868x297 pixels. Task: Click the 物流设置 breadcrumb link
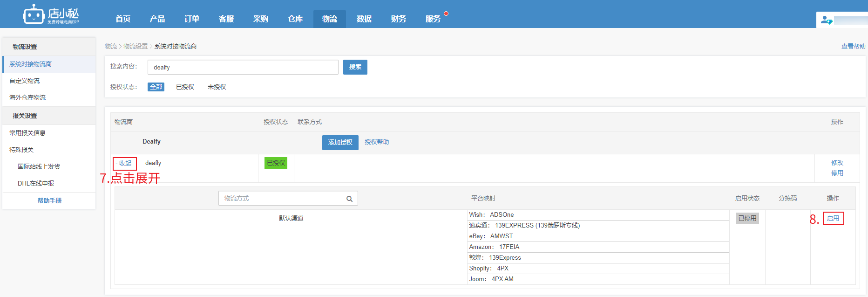point(136,46)
